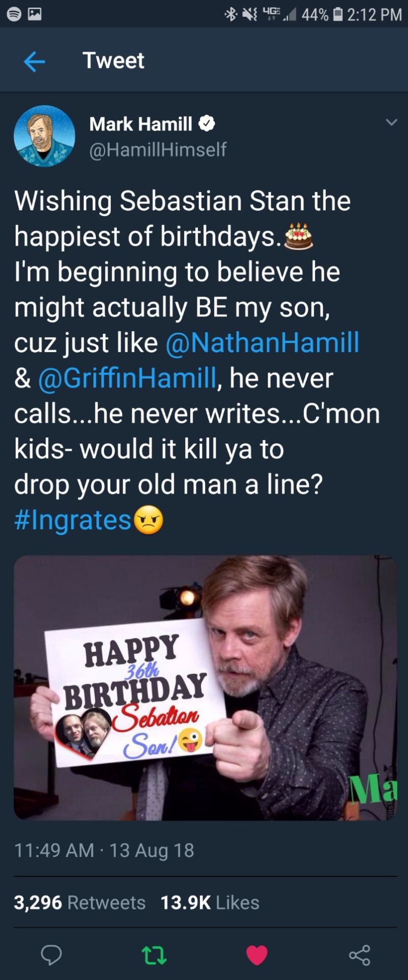Viewport: 408px width, 980px height.
Task: View the 13.9K Likes list
Action: point(210,902)
